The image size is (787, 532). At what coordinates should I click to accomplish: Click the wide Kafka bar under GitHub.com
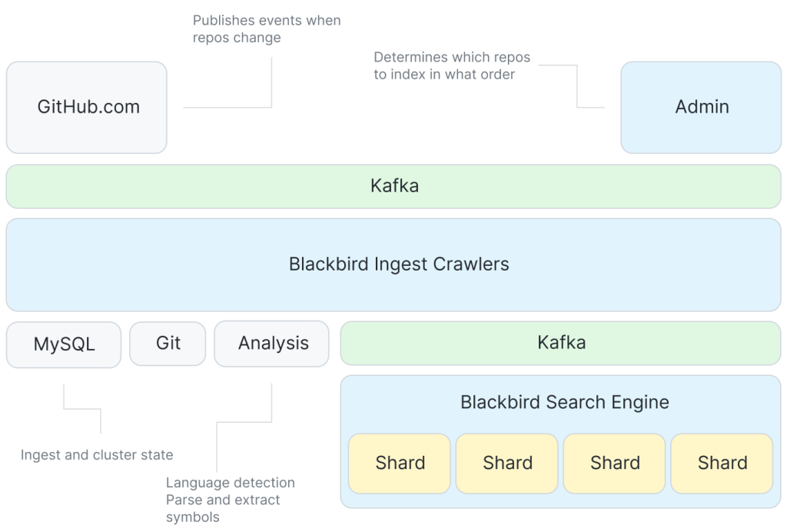(x=393, y=186)
